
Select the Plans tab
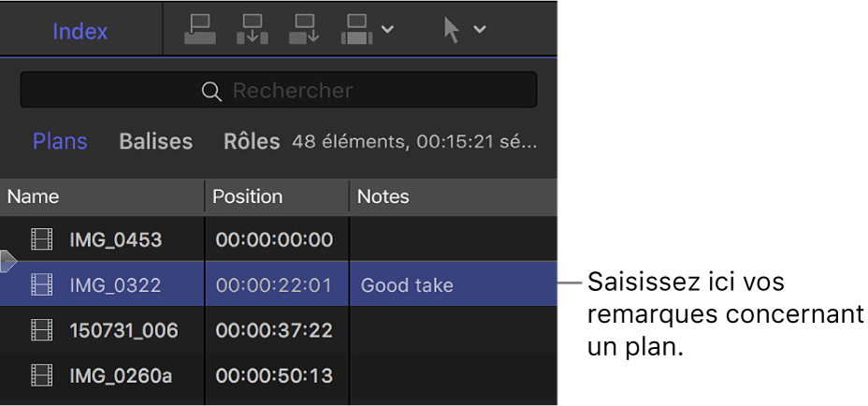pyautogui.click(x=60, y=142)
